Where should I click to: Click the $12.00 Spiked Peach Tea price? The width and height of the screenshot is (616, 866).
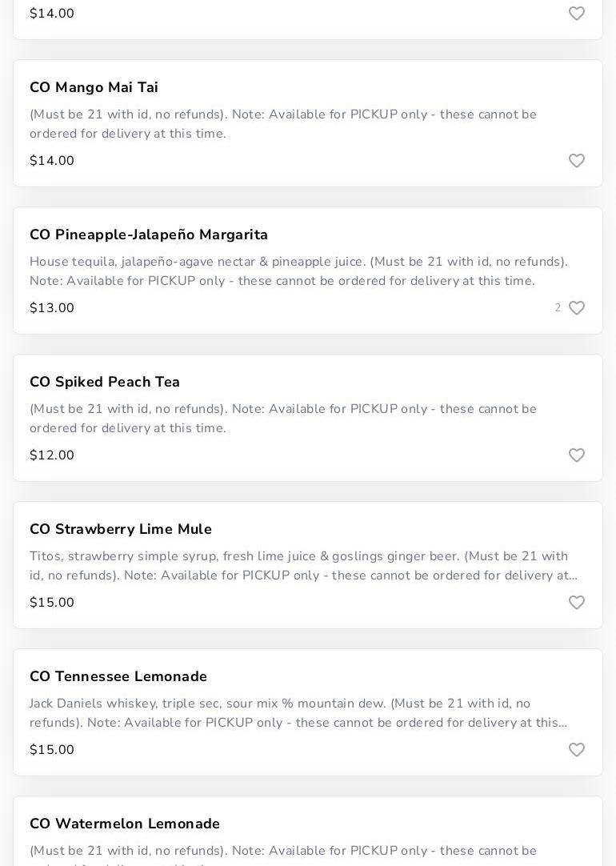(52, 455)
